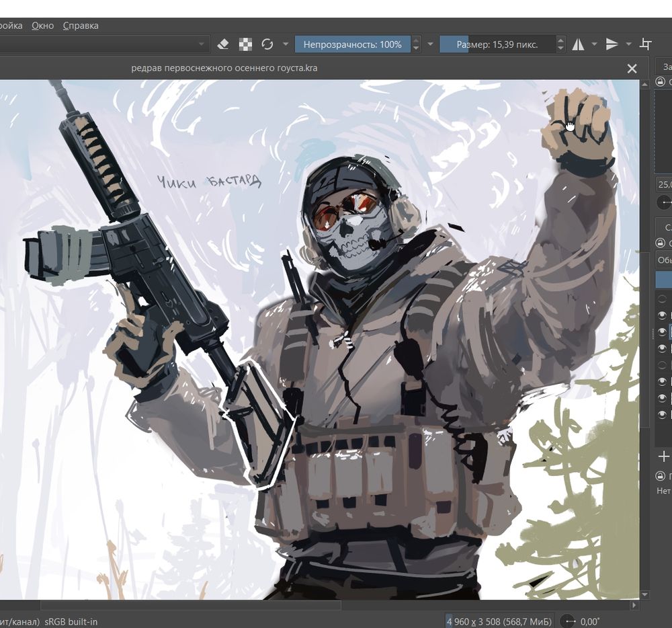Lock the bottom docker near 'Нет'
This screenshot has height=628, width=672.
[x=661, y=476]
